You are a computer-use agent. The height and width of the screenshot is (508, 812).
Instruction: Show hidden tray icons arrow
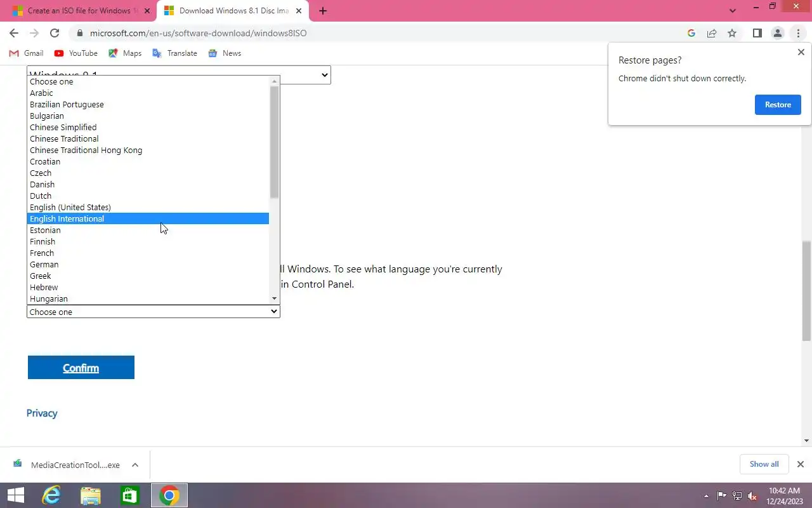[x=706, y=496]
